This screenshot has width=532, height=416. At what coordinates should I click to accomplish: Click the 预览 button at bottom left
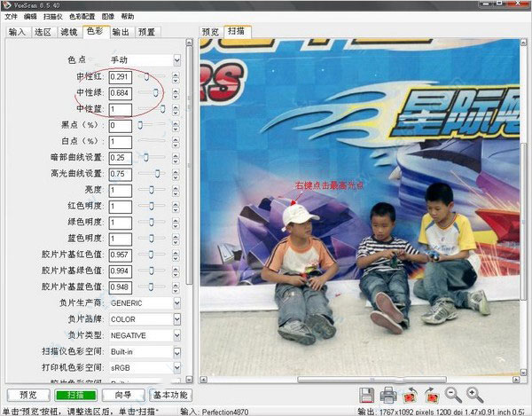28,395
